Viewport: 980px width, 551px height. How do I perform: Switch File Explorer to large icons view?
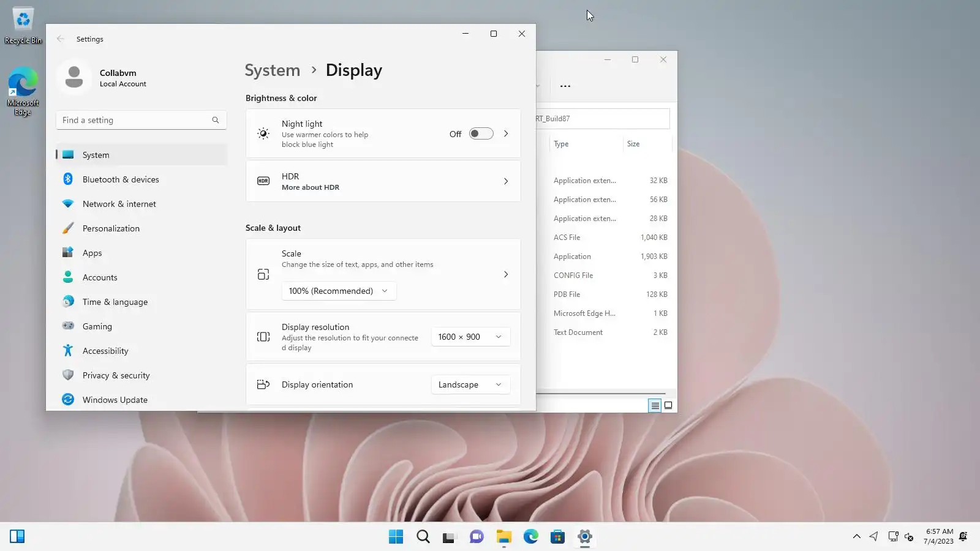coord(668,405)
